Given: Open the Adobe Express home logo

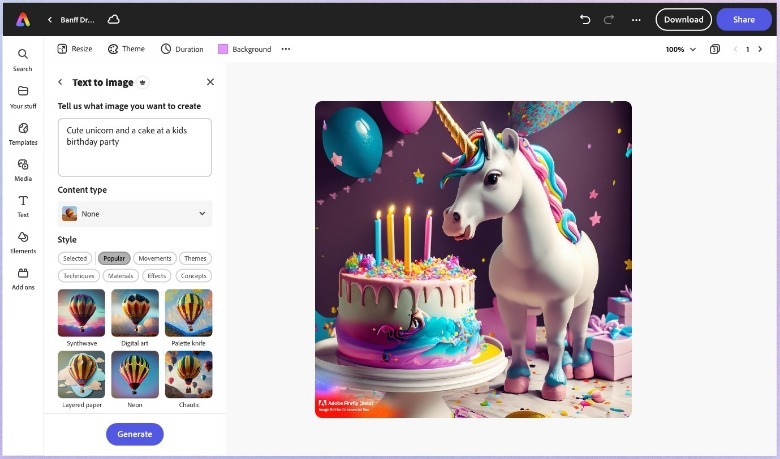Looking at the screenshot, I should click(23, 20).
